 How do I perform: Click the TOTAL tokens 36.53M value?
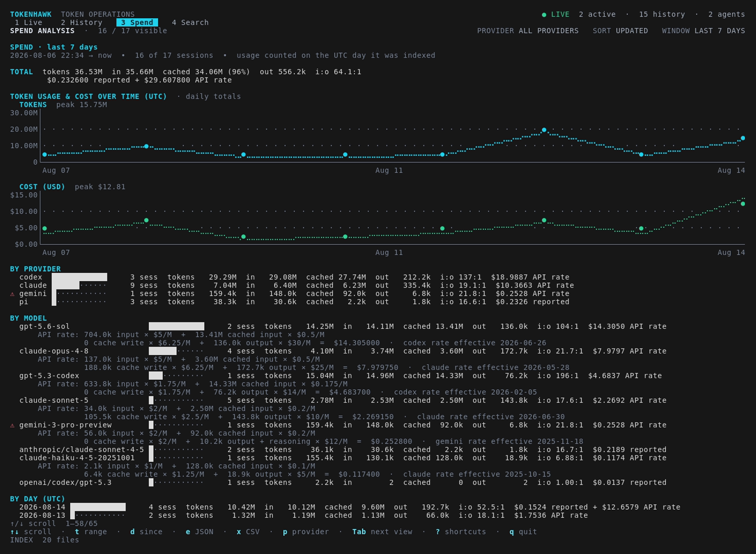coord(72,72)
